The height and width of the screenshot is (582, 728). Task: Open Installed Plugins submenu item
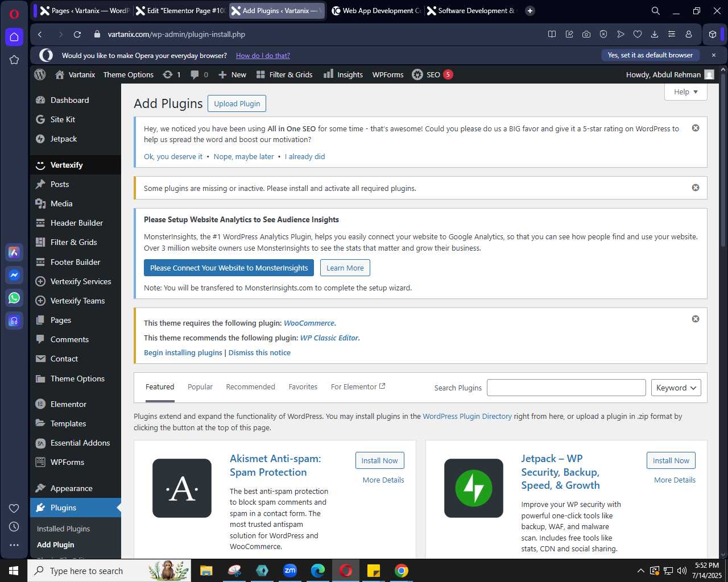pyautogui.click(x=63, y=529)
